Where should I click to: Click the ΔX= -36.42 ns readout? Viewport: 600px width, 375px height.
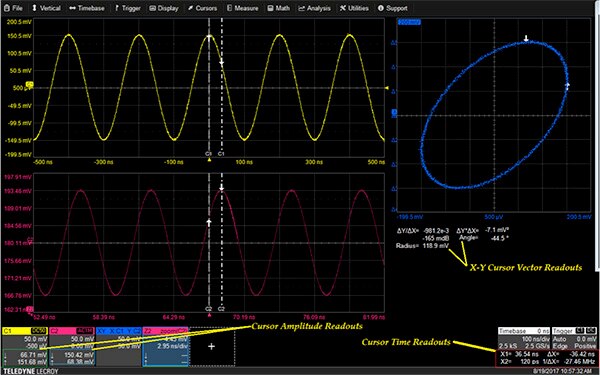point(572,354)
